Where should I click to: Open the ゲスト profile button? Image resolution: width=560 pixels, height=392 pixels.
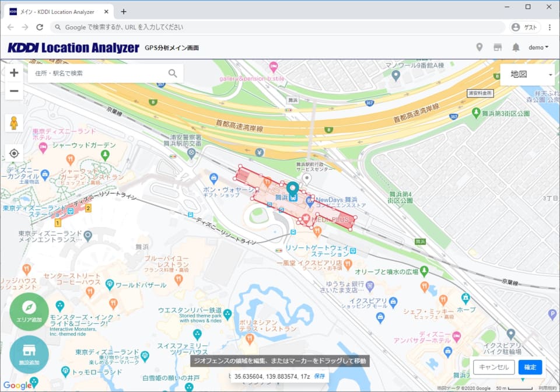(524, 27)
